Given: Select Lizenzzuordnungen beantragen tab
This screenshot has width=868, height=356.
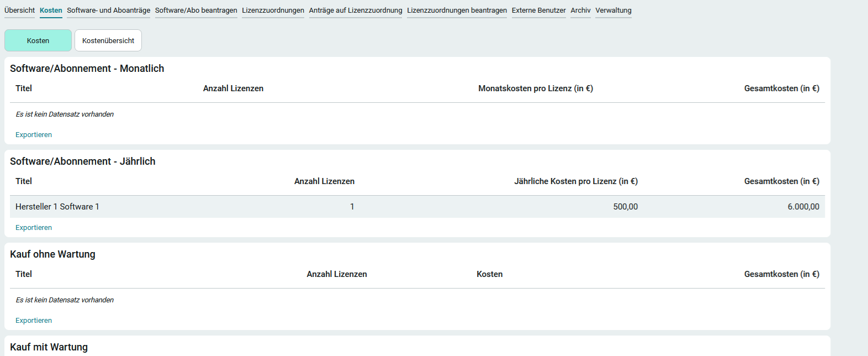Looking at the screenshot, I should (x=457, y=11).
